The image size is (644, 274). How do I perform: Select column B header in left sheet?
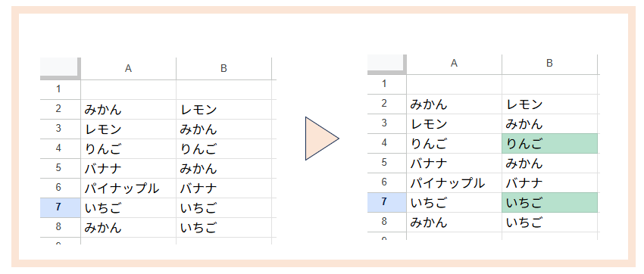(x=224, y=68)
